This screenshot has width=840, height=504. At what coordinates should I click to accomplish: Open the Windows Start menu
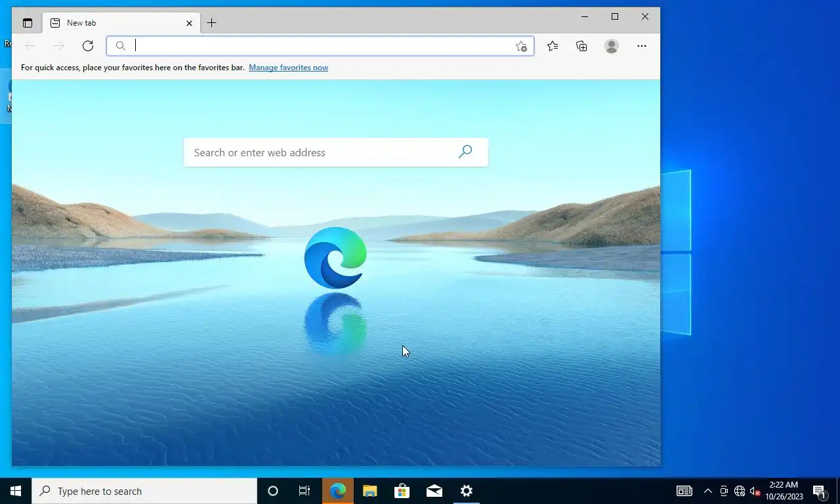click(16, 491)
